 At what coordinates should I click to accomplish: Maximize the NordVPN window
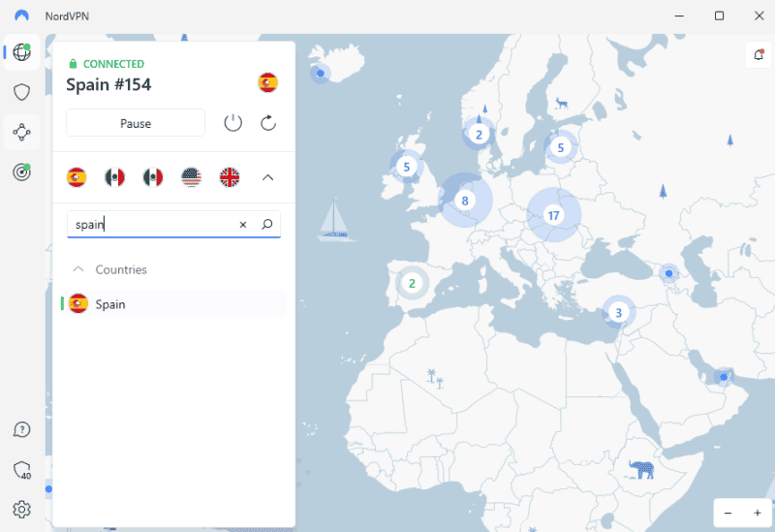point(719,16)
